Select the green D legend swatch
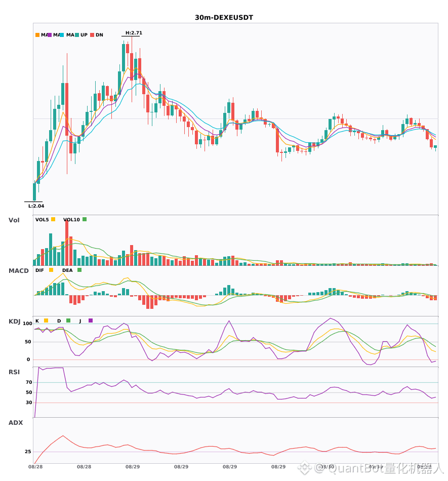The width and height of the screenshot is (448, 481). (x=68, y=320)
